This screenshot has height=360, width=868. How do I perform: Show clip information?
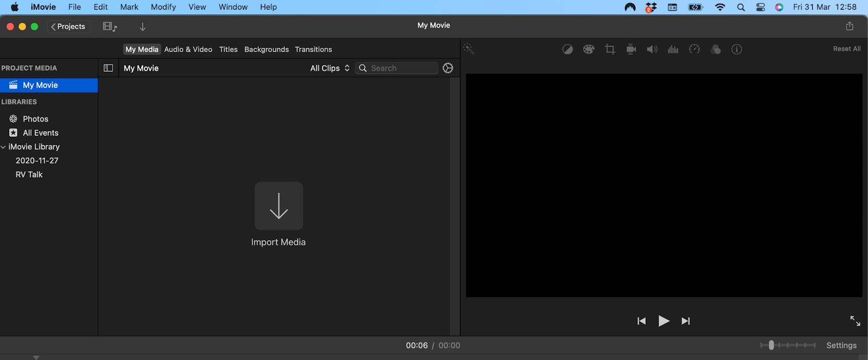pos(737,49)
